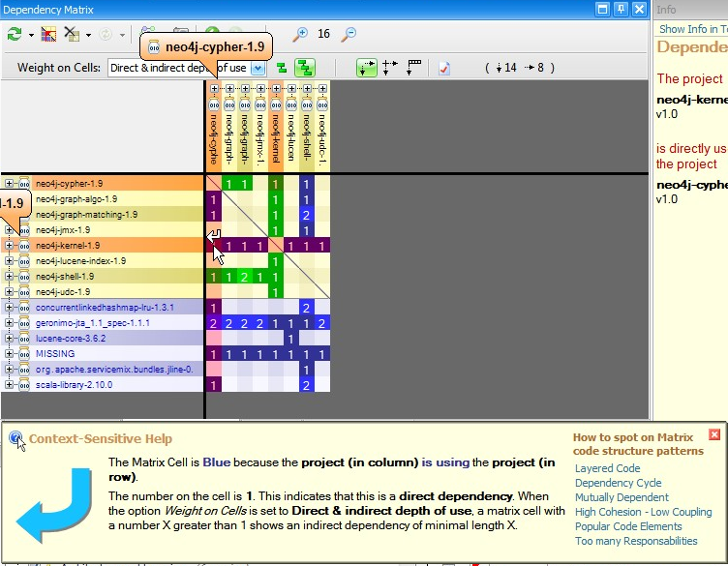Toggle the ruler-style header arrow button
Screen dimensions: 728x566
click(x=413, y=68)
